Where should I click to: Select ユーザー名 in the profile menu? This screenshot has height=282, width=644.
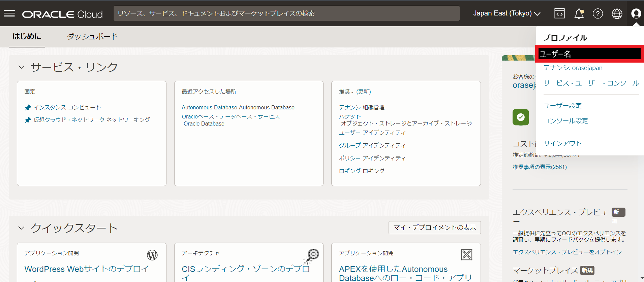pyautogui.click(x=589, y=54)
